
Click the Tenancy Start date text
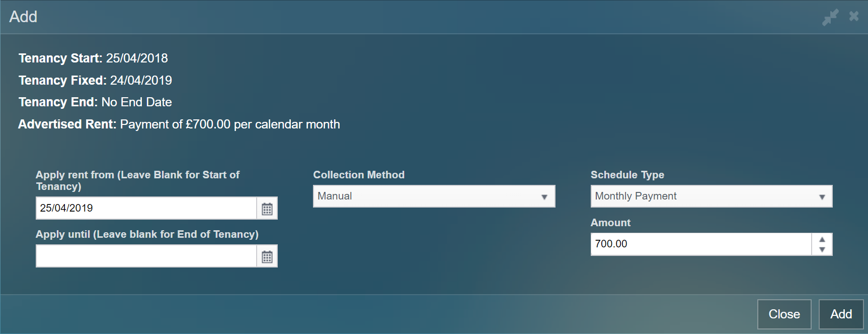tap(137, 58)
